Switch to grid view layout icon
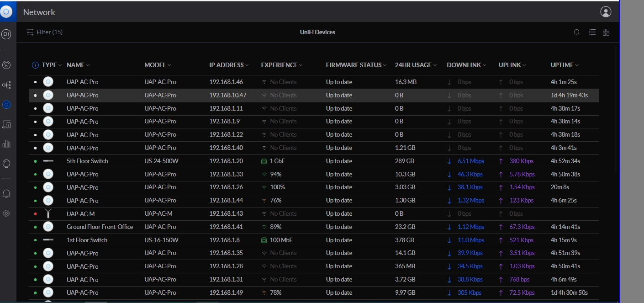This screenshot has width=644, height=303. [x=606, y=32]
